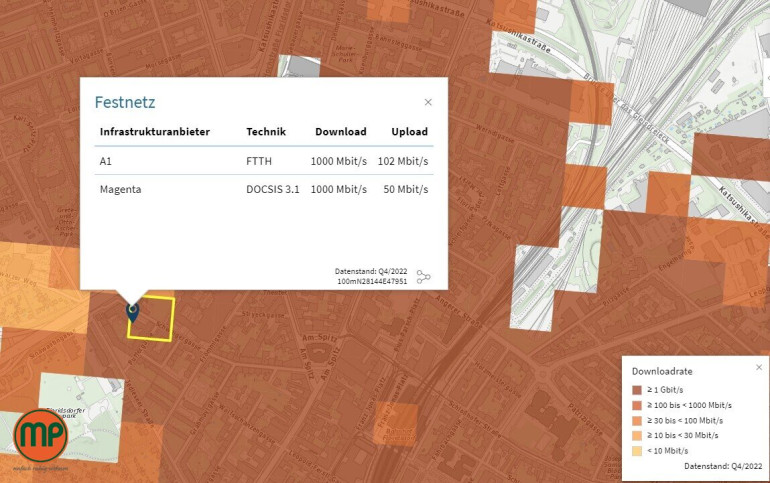Click the Download column header
770x483 pixels.
click(340, 132)
